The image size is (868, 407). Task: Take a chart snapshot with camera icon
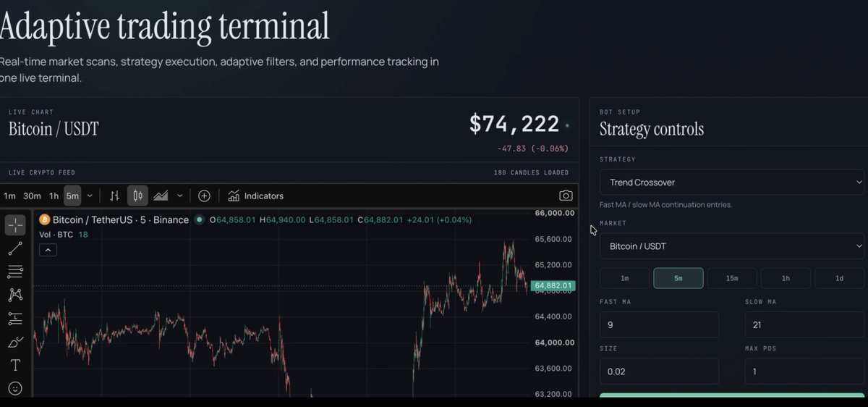pos(566,196)
